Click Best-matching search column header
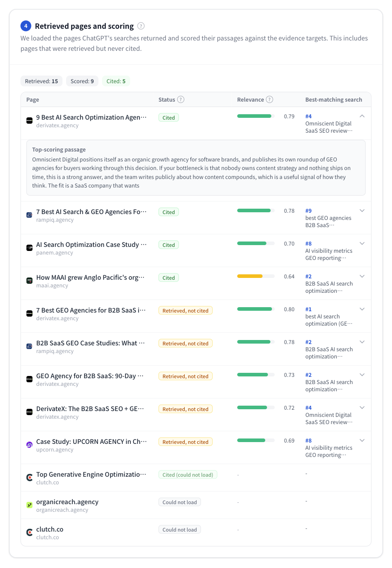This screenshot has height=568, width=392. [334, 99]
